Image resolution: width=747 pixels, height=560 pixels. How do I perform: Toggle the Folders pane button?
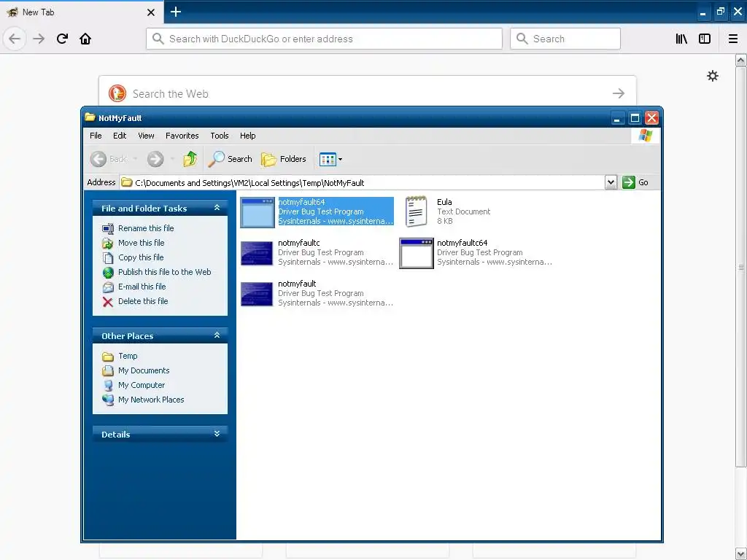coord(284,159)
